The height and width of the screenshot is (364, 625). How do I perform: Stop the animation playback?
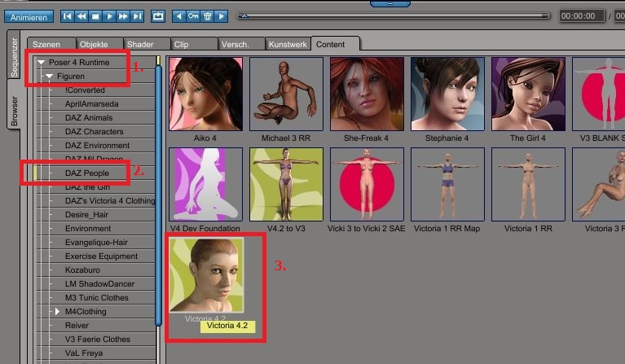(x=95, y=16)
